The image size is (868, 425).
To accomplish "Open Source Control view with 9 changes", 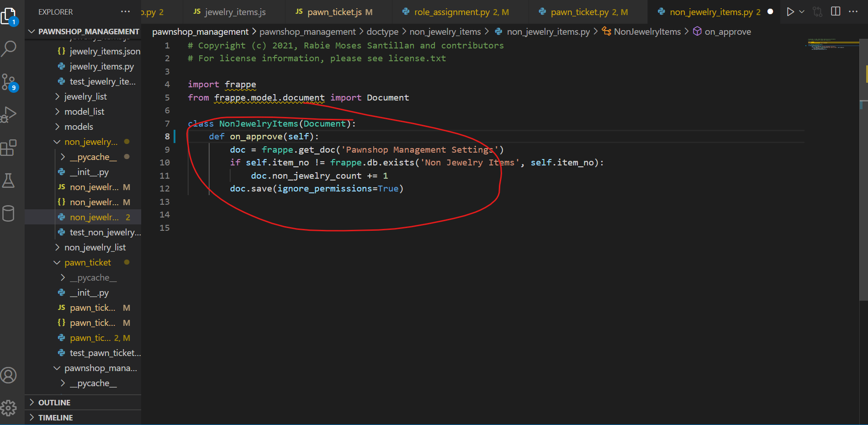I will [9, 82].
